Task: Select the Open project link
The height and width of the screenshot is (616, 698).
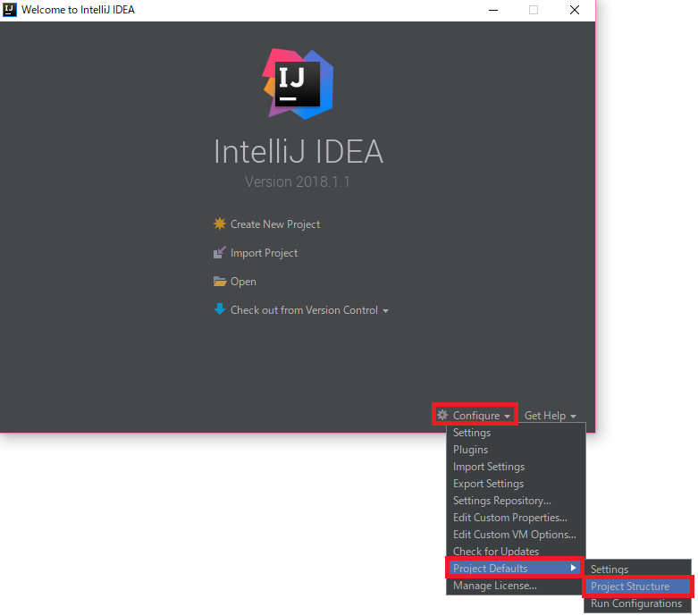Action: pos(243,282)
